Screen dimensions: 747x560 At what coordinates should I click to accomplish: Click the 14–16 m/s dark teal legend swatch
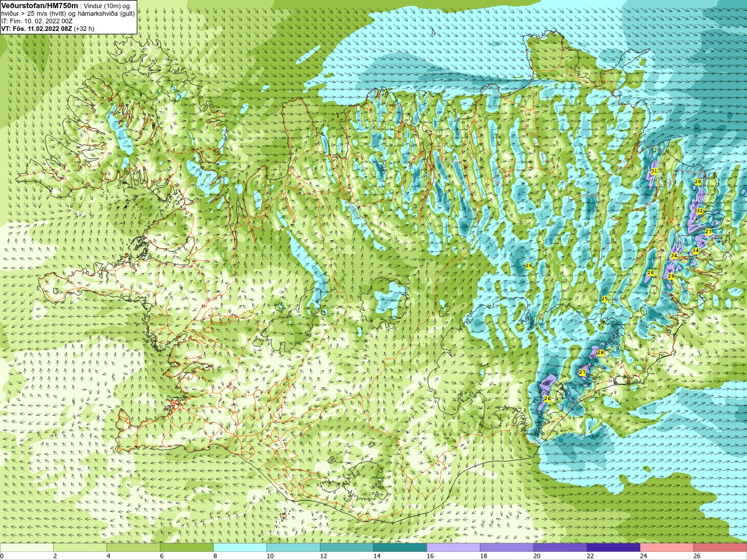pyautogui.click(x=400, y=548)
